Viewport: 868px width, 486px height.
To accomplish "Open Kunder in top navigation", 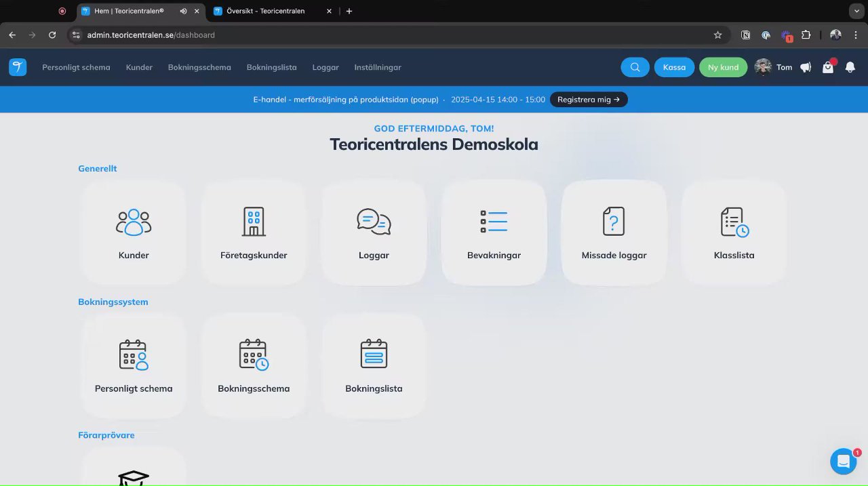I will [139, 67].
